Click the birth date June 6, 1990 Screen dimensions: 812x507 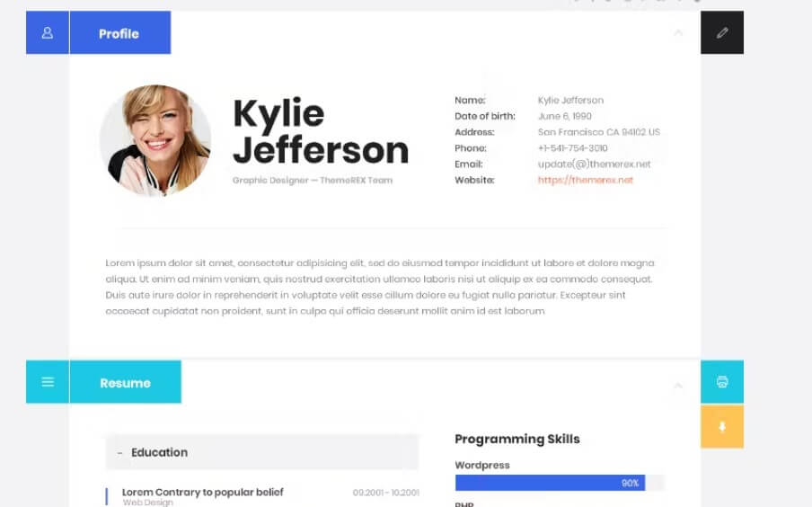(564, 116)
